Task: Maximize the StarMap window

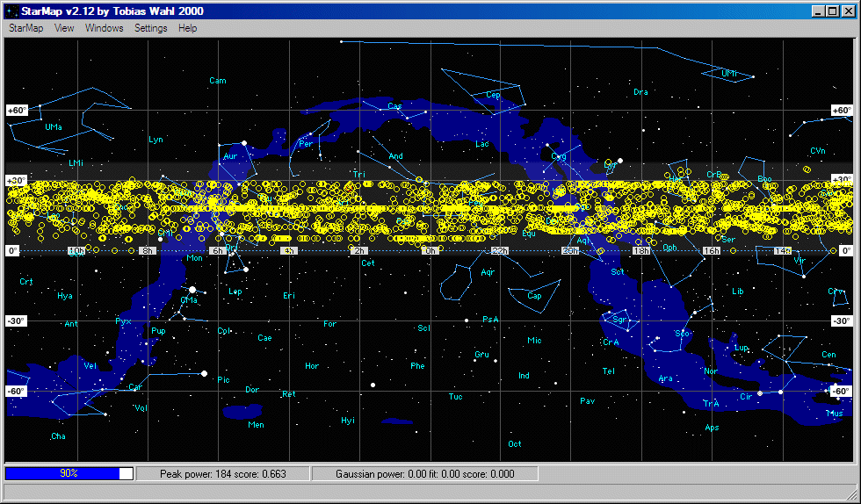Action: [x=833, y=11]
